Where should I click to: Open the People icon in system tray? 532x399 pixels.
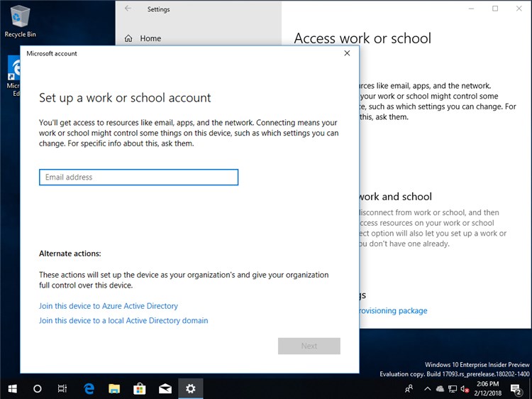click(x=409, y=388)
